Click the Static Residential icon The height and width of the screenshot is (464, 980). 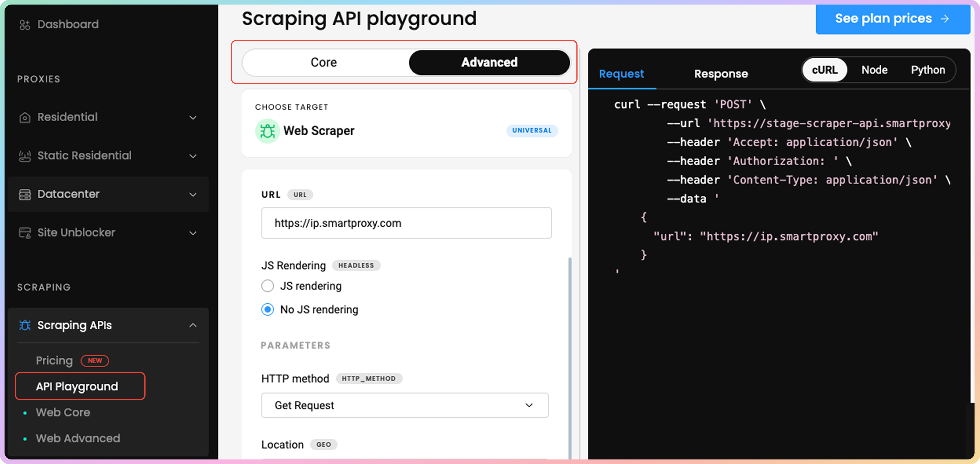[25, 156]
